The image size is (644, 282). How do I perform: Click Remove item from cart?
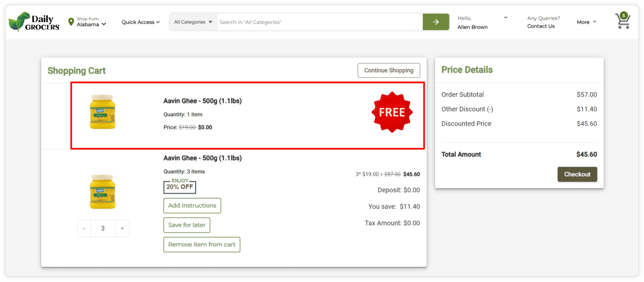(x=202, y=244)
